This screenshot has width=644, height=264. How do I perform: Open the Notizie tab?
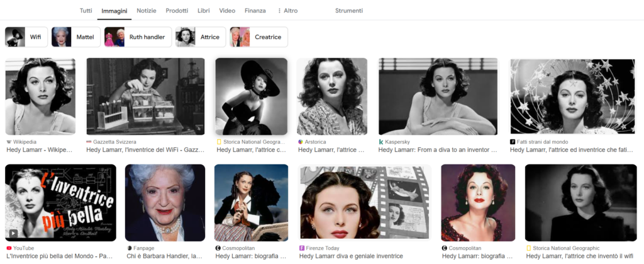click(147, 11)
